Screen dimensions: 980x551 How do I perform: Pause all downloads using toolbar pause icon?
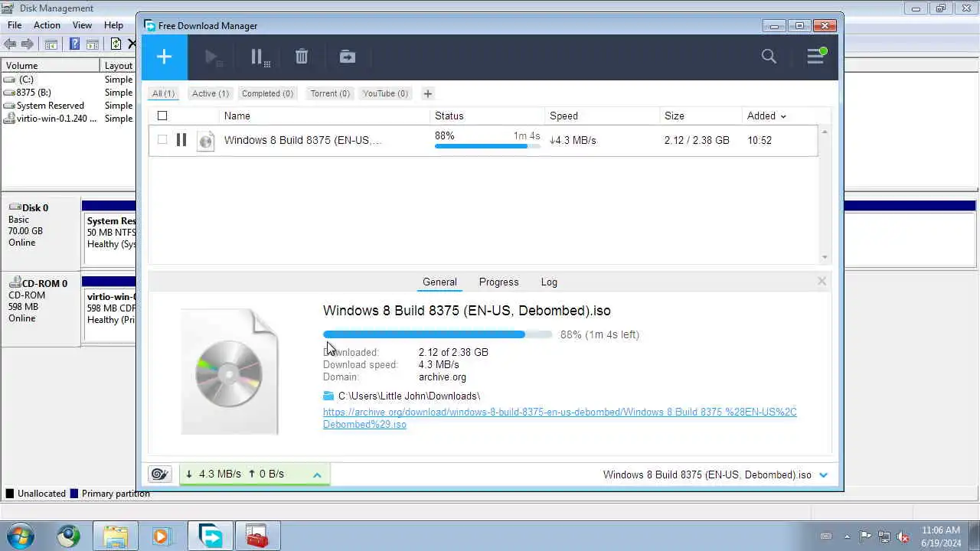[259, 57]
